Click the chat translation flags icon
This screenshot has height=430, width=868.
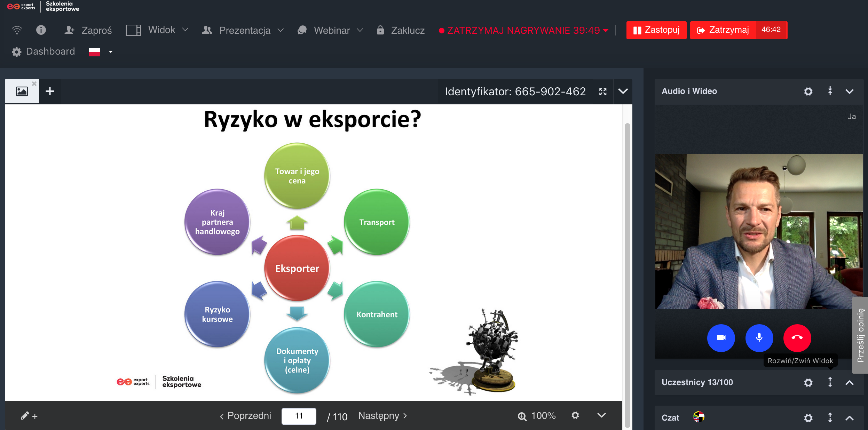(x=699, y=417)
